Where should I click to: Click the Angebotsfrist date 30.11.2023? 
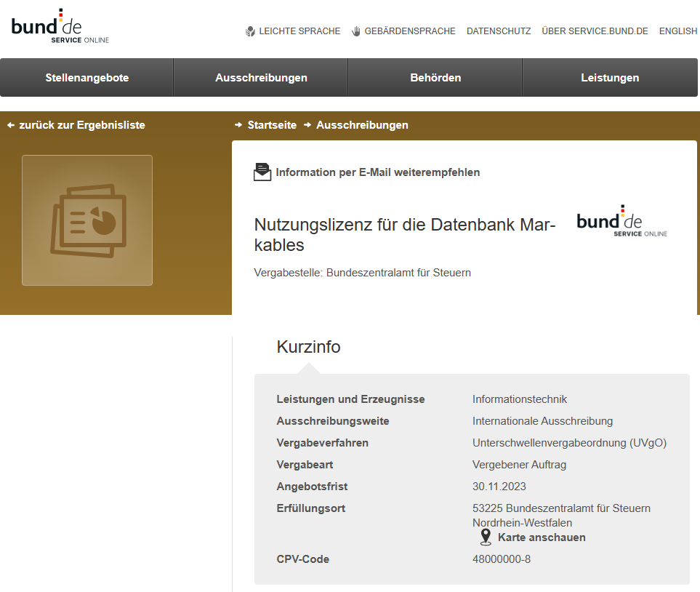pyautogui.click(x=499, y=487)
